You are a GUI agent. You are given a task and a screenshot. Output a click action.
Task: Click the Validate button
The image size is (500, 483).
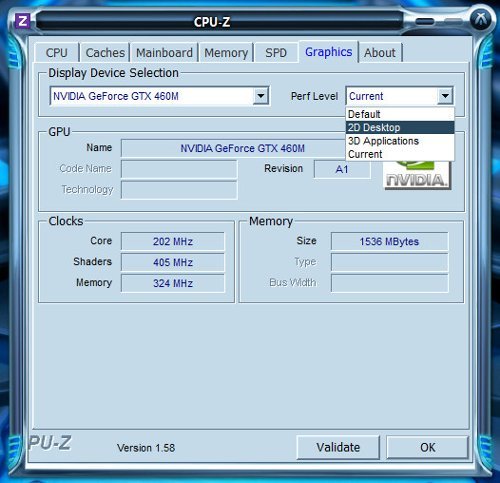[338, 447]
